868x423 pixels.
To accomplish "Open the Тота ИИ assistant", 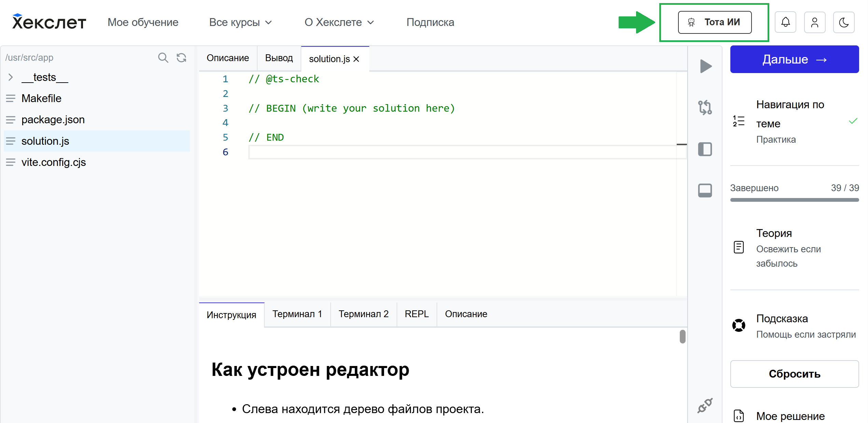I will (715, 23).
